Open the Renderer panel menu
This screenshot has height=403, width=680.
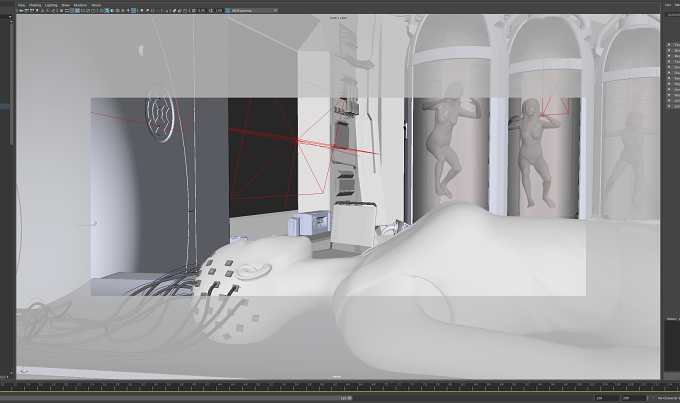(x=80, y=5)
